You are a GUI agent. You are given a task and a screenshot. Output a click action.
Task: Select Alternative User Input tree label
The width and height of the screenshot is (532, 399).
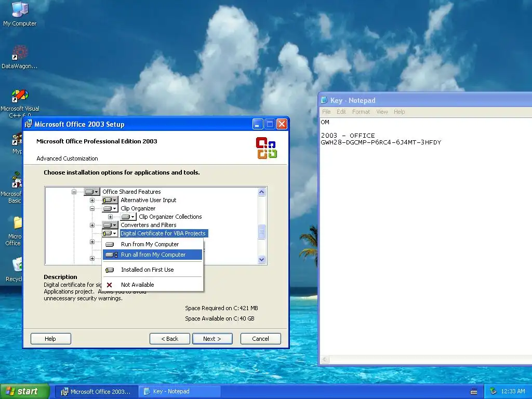(148, 200)
